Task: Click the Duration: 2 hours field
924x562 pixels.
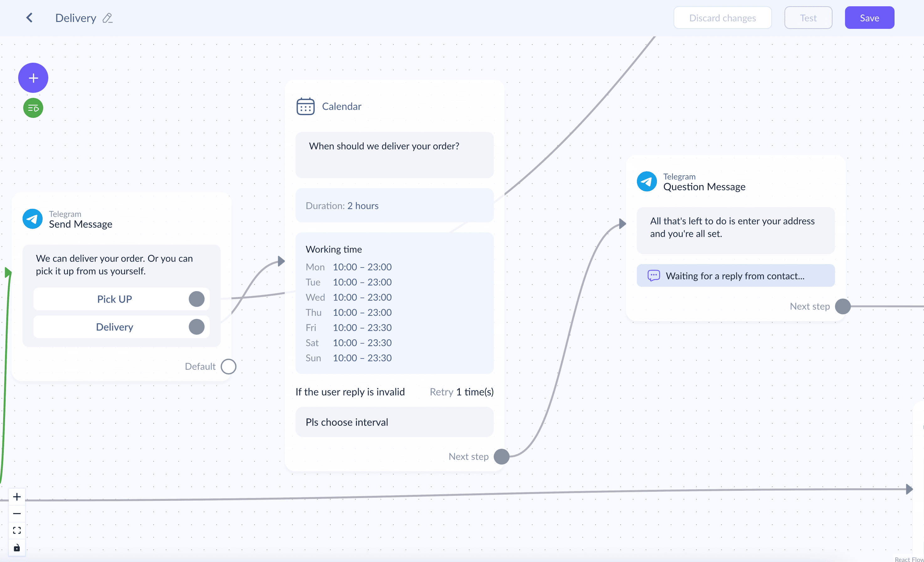Action: [395, 206]
